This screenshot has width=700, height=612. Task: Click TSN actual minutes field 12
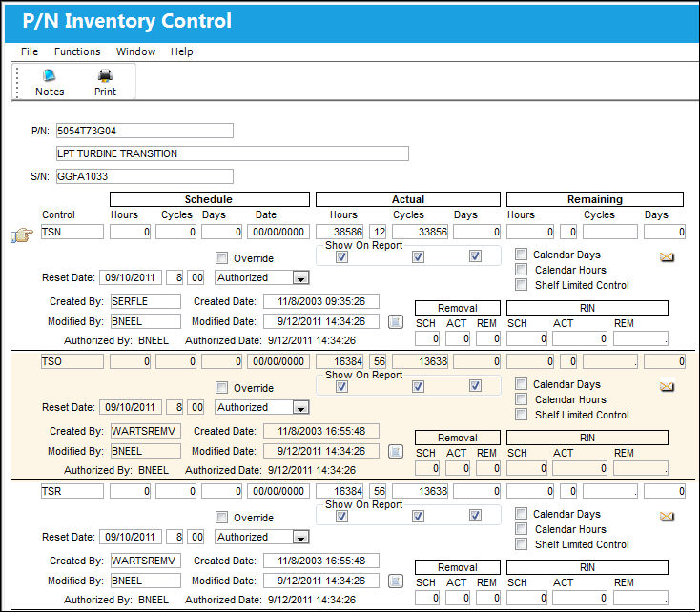378,233
